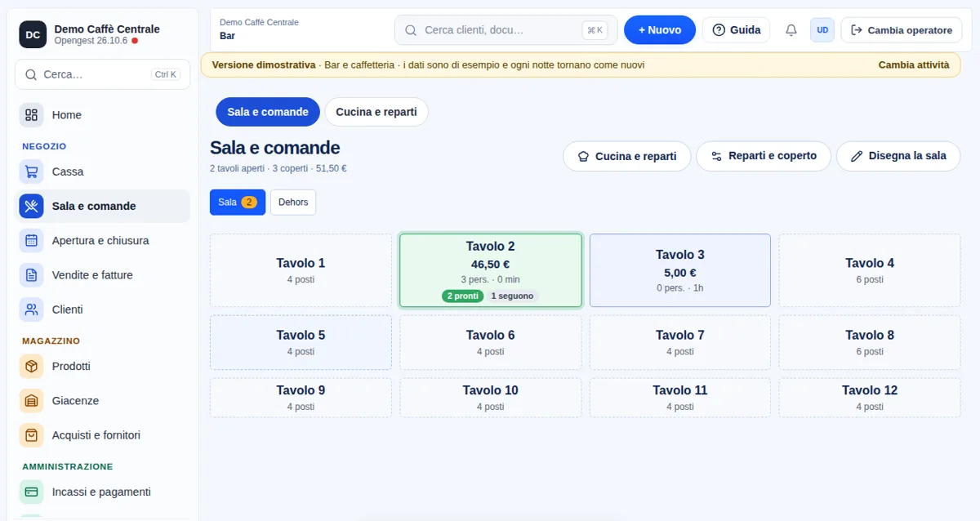
Task: Open Tavolo 3 with 5,00 € total
Action: (x=680, y=270)
